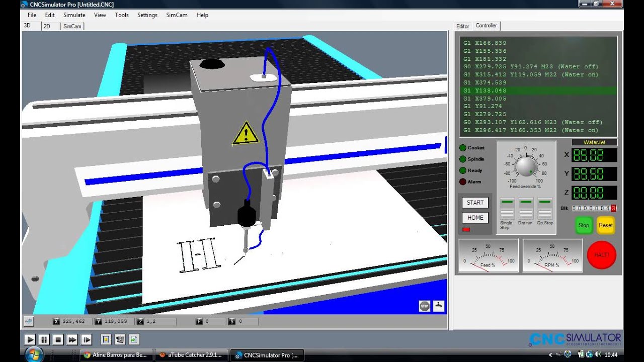
Task: Click the green Stop button
Action: [x=584, y=225]
